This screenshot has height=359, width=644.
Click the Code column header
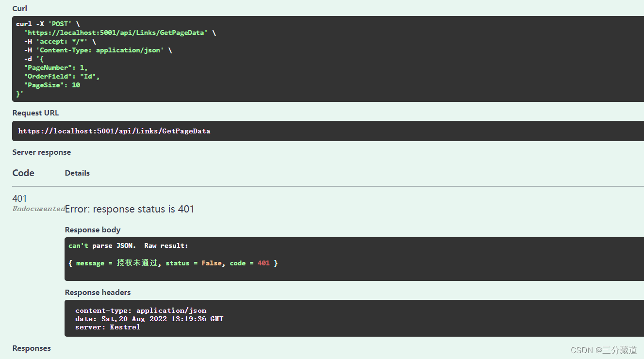23,173
